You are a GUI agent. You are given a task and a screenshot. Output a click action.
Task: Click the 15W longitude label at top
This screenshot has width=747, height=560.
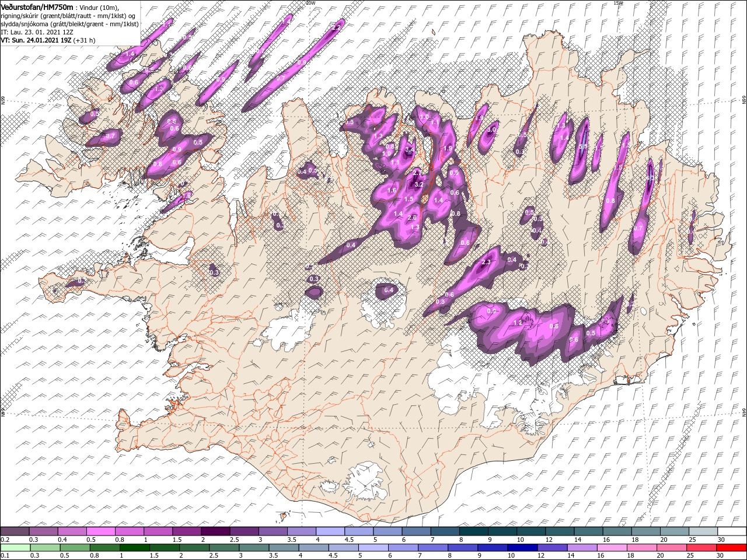[x=618, y=3]
